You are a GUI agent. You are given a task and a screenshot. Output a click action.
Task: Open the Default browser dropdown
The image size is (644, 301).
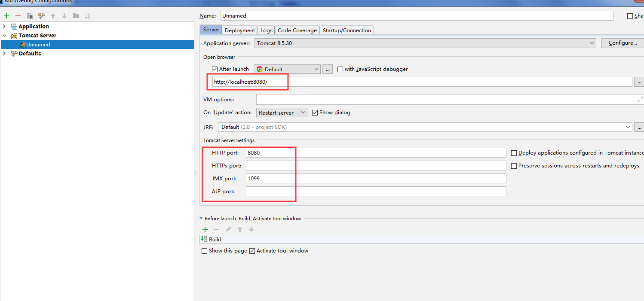[287, 69]
